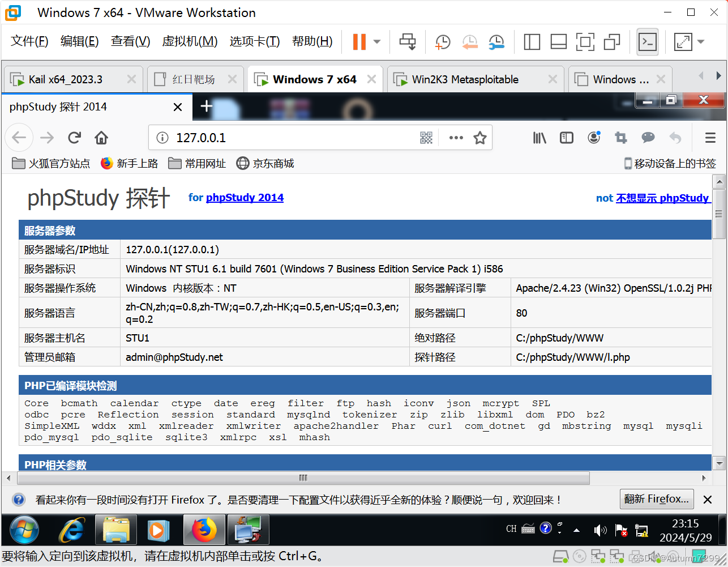Open the 编辑(E) menu
728x567 pixels.
(79, 41)
